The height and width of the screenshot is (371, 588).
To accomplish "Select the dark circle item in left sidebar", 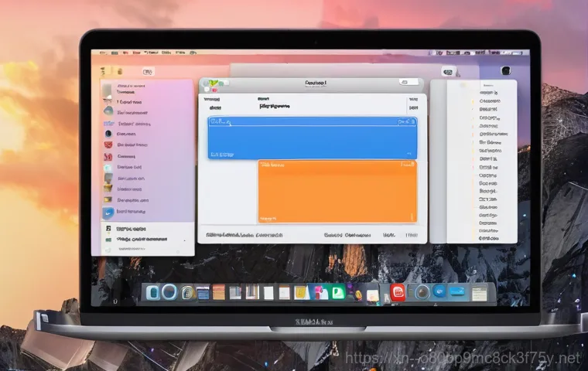I will [x=108, y=134].
